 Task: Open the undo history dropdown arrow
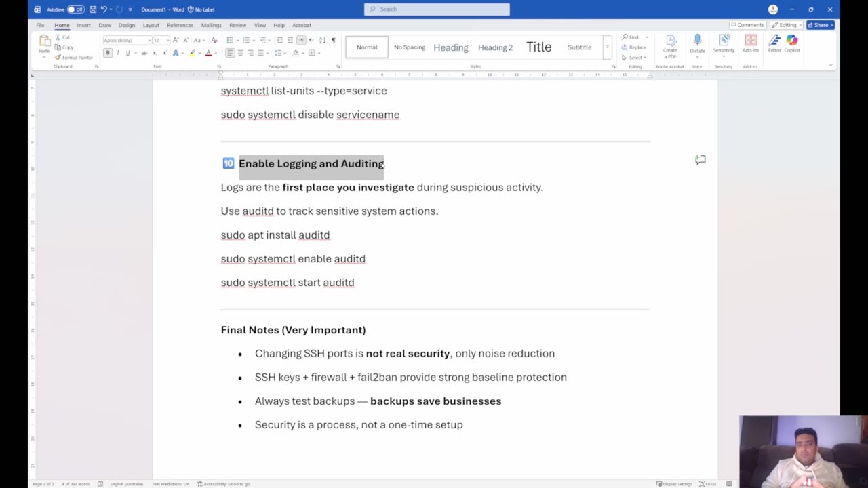111,9
